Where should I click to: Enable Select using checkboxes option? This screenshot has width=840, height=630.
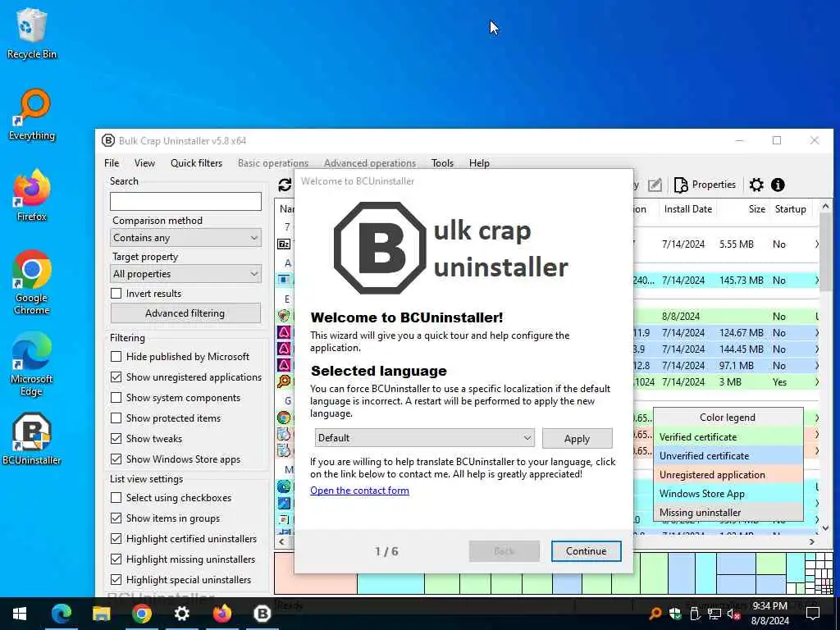(x=116, y=498)
